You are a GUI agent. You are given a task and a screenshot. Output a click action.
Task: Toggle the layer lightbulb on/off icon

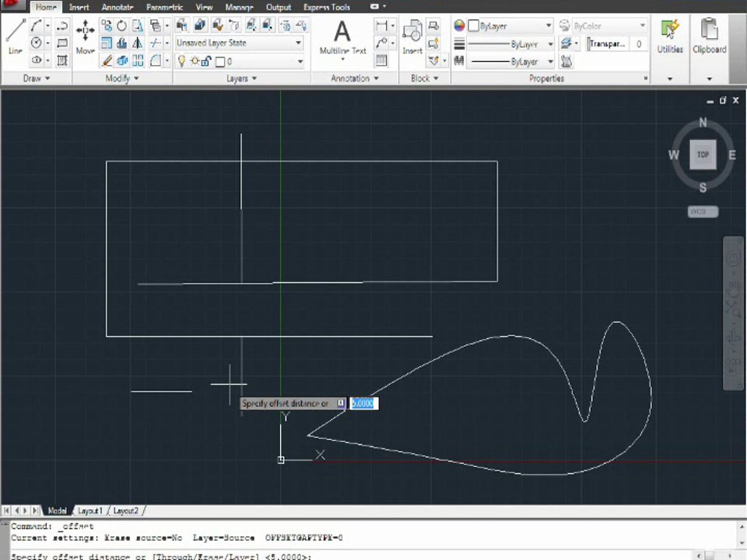coord(181,61)
